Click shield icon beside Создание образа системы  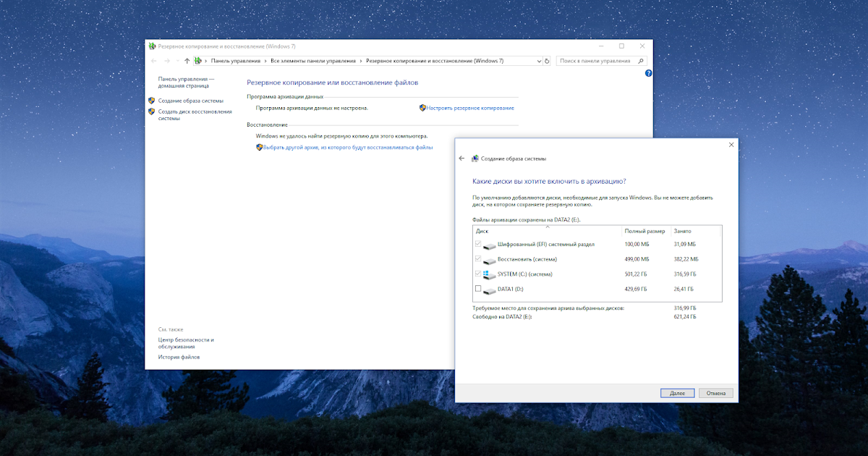(x=152, y=101)
